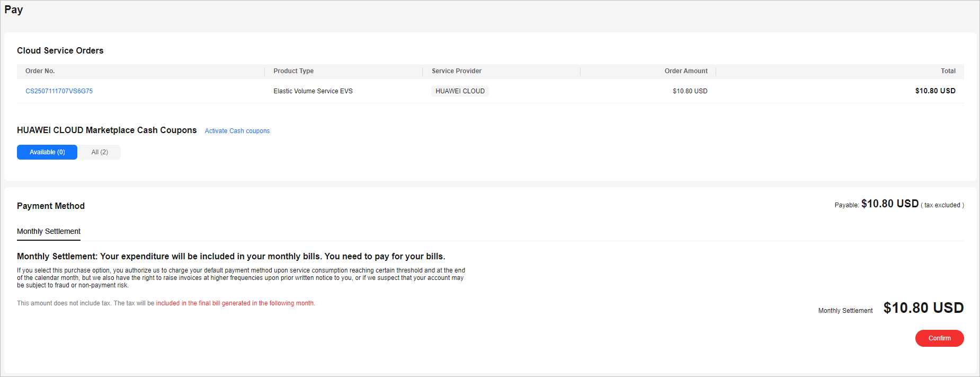Click the large Monthly Settlement $10.80 USD amount
The width and height of the screenshot is (980, 377).
click(x=923, y=308)
